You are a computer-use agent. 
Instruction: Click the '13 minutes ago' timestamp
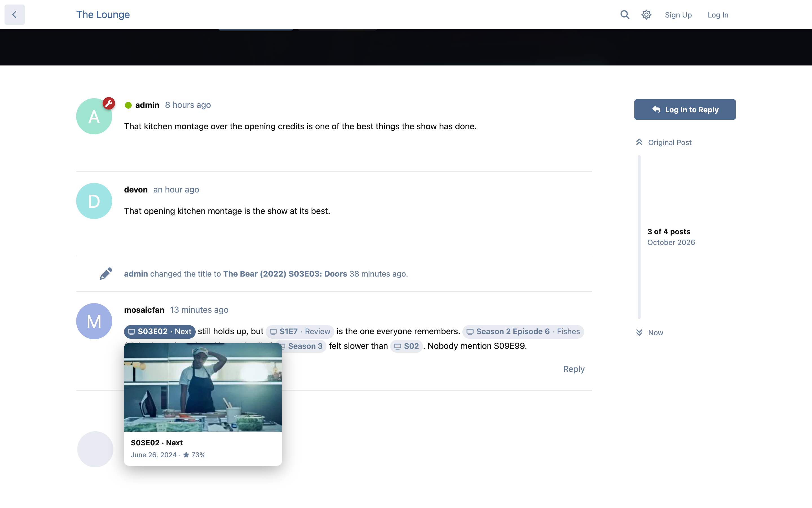pyautogui.click(x=199, y=310)
